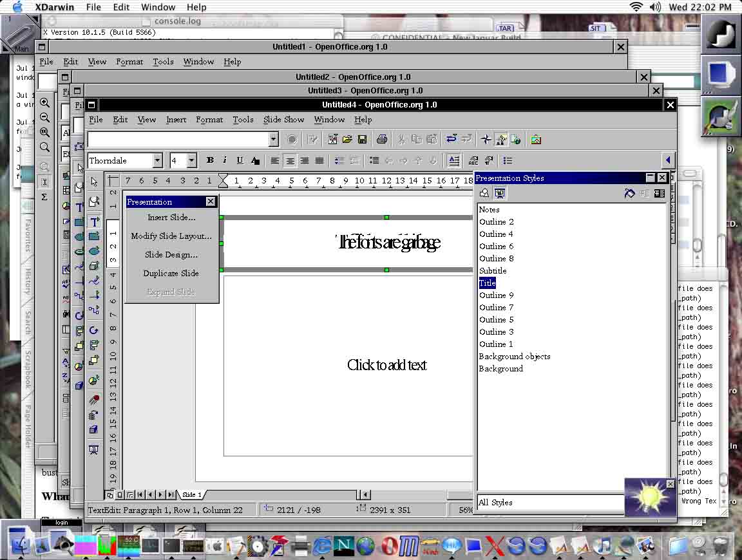Select the Rectangle tool in Untitled4 toolbox
Screen dimensions: 742x560
point(94,236)
